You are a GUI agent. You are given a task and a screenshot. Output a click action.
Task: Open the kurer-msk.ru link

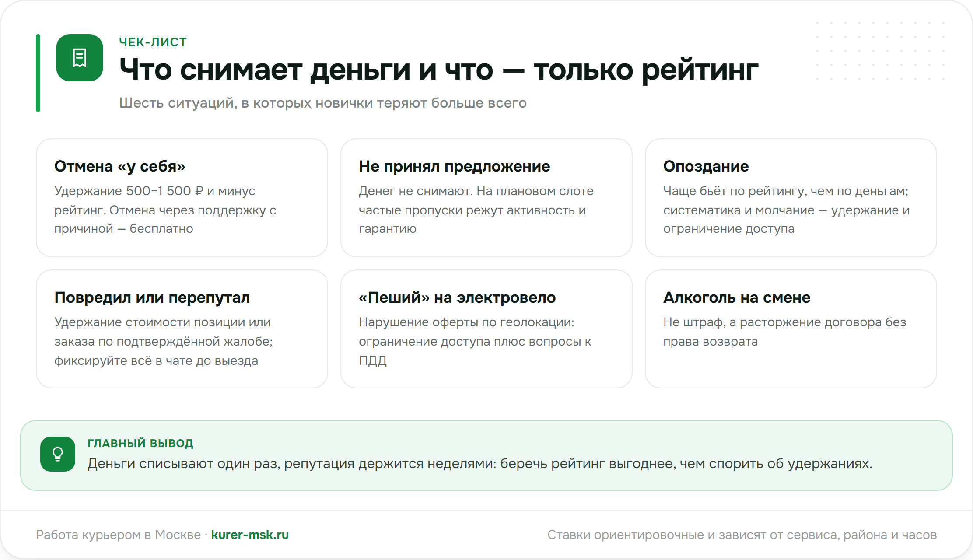point(250,535)
